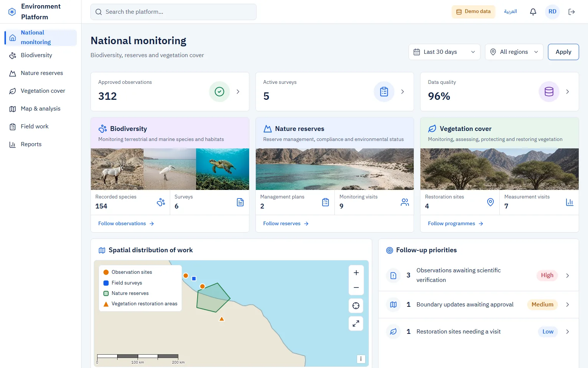
Task: Open Vegetation cover in sidebar
Action: tap(41, 91)
